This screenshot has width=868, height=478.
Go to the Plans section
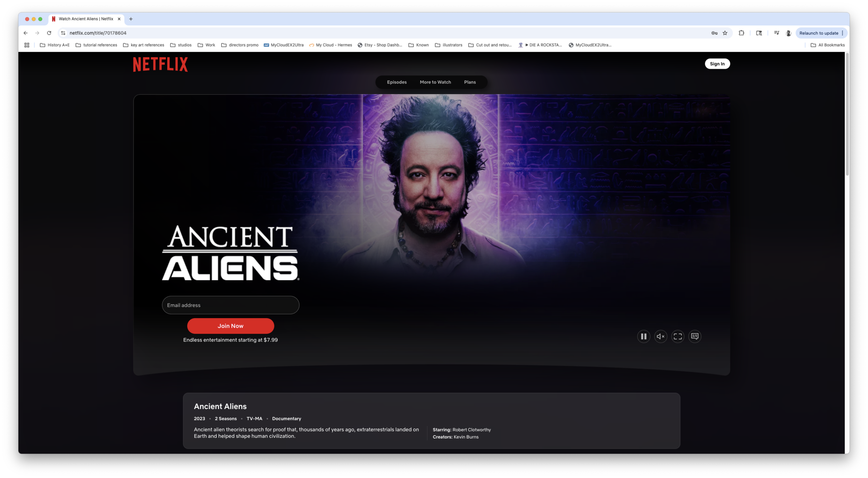click(470, 82)
